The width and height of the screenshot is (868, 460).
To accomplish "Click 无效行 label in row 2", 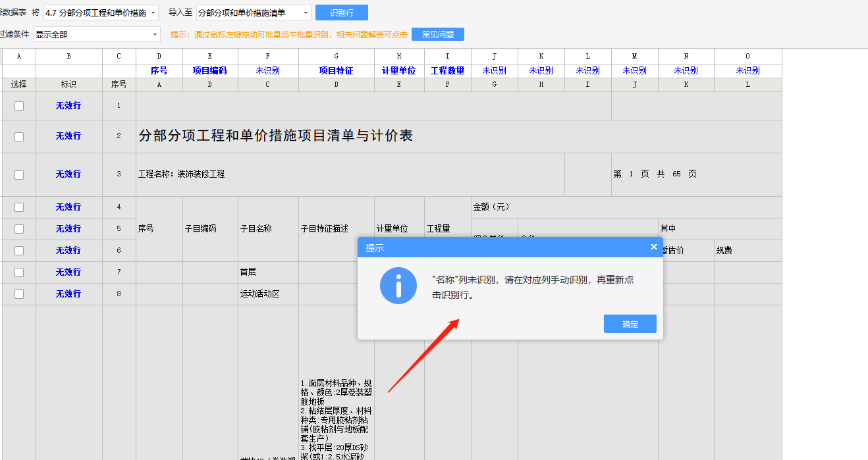I will pyautogui.click(x=68, y=136).
